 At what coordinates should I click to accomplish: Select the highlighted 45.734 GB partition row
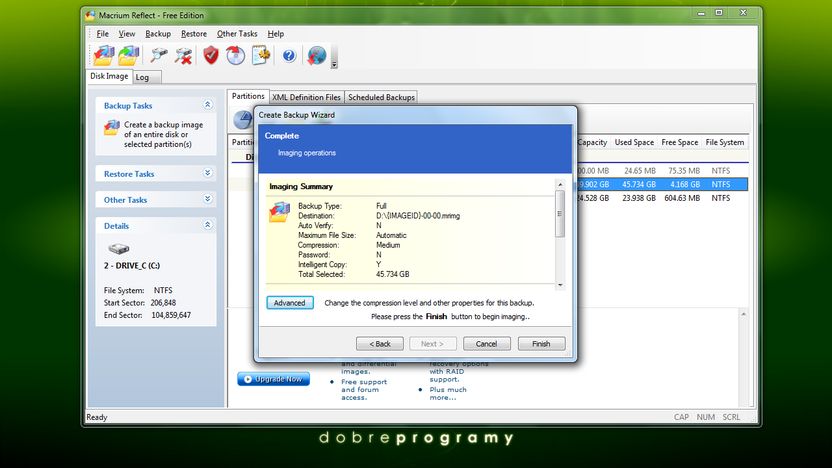pos(663,184)
